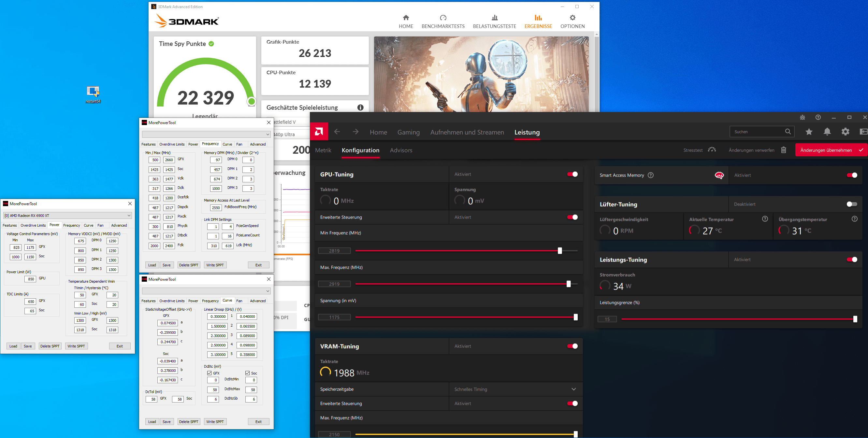The width and height of the screenshot is (868, 438).
Task: Open BELASTUNGSTESTE chart icon in 3DMark
Action: (494, 18)
